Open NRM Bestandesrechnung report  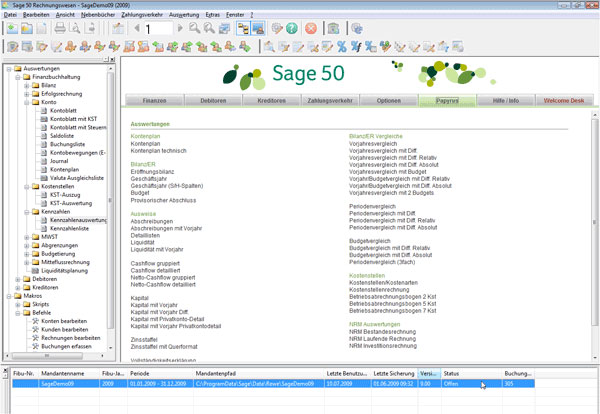point(382,332)
